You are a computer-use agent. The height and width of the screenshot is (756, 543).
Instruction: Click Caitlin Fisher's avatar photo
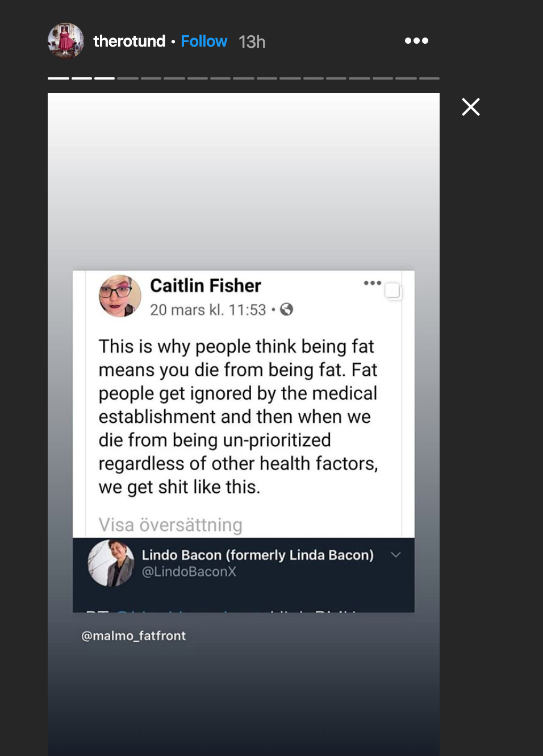click(120, 296)
